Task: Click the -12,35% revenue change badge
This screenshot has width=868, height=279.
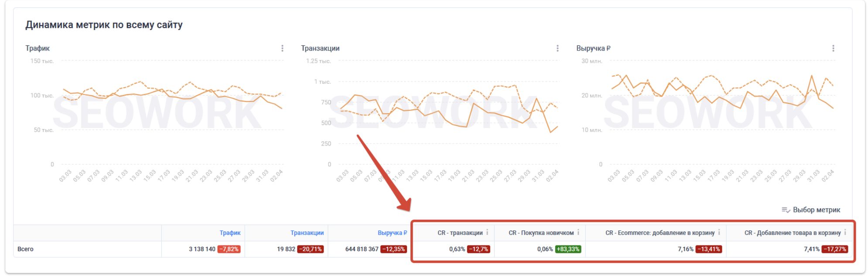Action: 394,249
